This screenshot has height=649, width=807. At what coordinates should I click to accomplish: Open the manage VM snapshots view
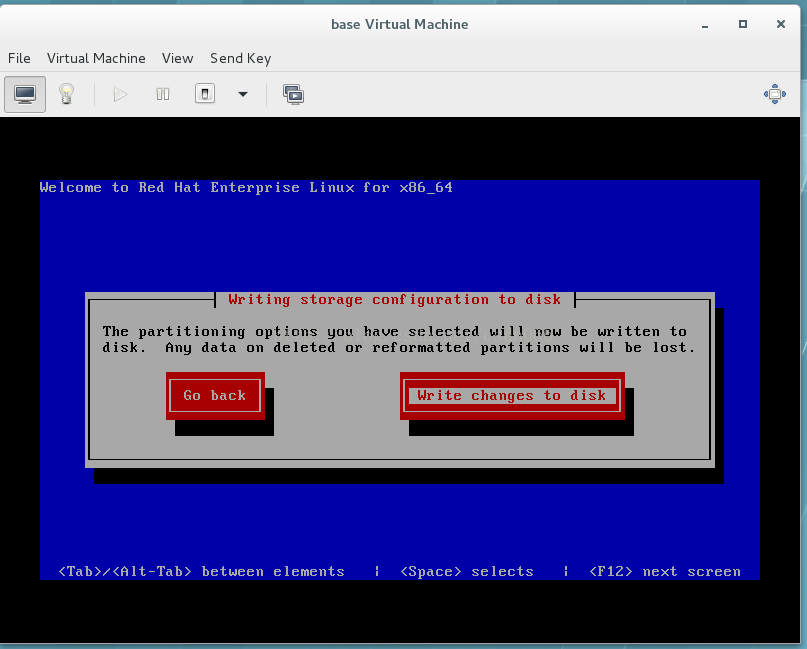293,94
